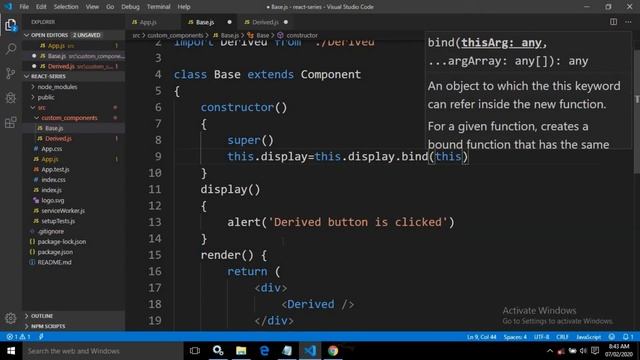Click the taskbar search box
640x360 pixels.
coord(102,351)
